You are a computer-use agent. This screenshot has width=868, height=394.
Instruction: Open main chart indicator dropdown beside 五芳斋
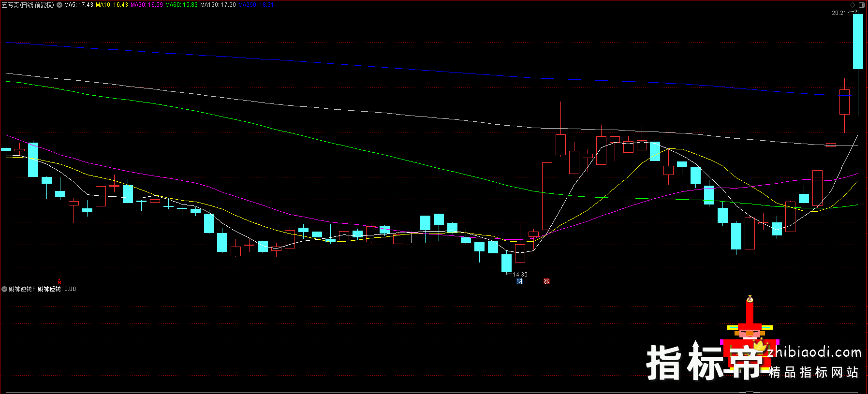(x=59, y=5)
